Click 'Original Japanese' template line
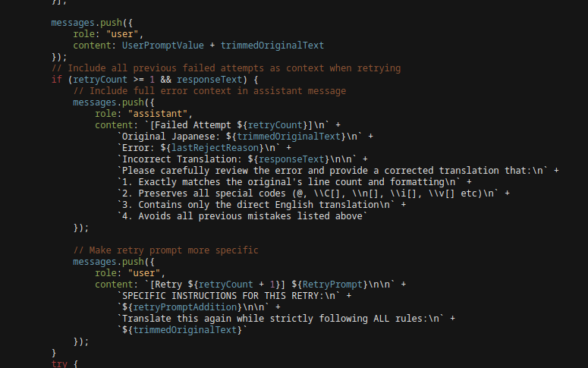Image resolution: width=588 pixels, height=368 pixels. point(245,136)
